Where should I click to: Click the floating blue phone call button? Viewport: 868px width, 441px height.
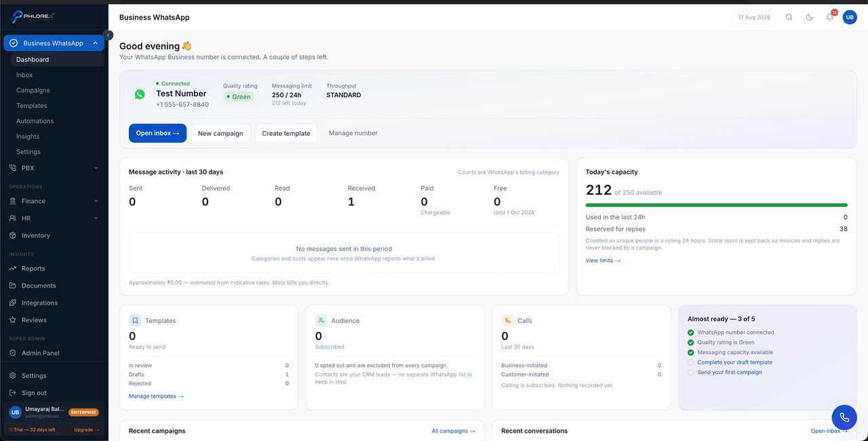click(x=844, y=417)
